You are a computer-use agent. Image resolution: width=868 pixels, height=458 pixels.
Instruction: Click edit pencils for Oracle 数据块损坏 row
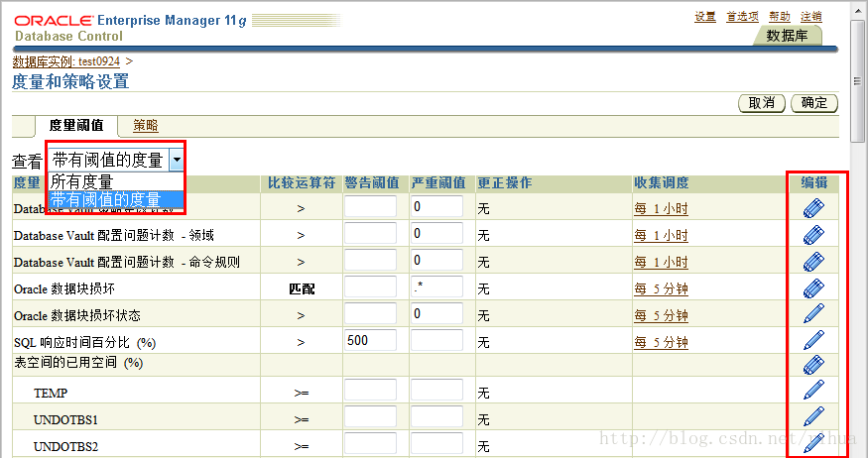(813, 287)
